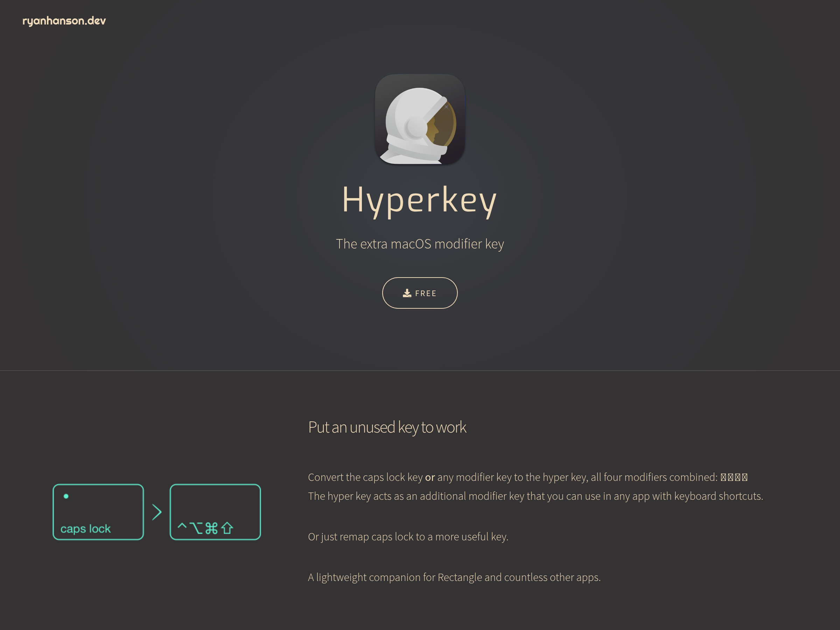840x630 pixels.
Task: Click the hyper key modifiers illustration
Action: [215, 512]
